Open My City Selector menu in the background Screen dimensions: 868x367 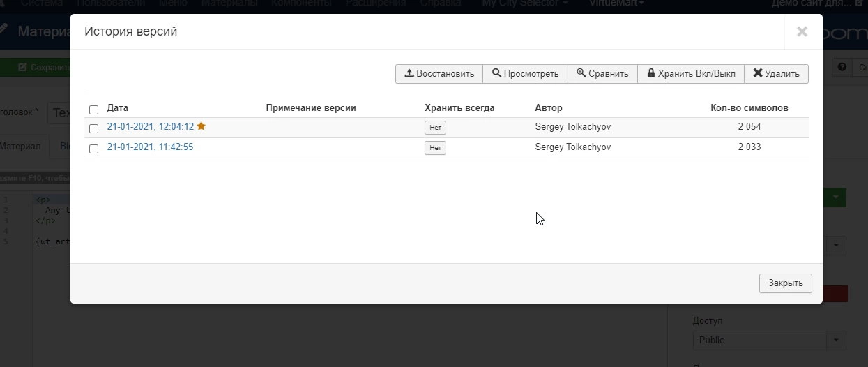click(x=525, y=3)
